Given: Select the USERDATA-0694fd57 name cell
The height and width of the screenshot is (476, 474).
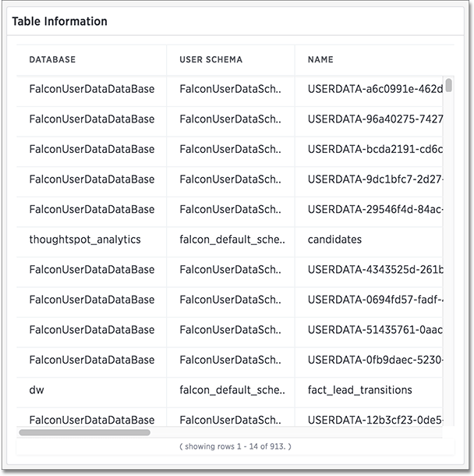Looking at the screenshot, I should [x=375, y=300].
